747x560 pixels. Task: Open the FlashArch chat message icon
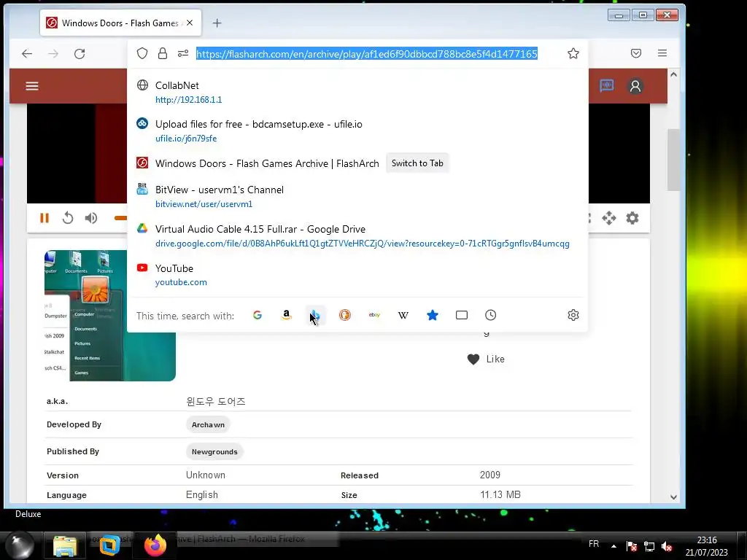606,86
